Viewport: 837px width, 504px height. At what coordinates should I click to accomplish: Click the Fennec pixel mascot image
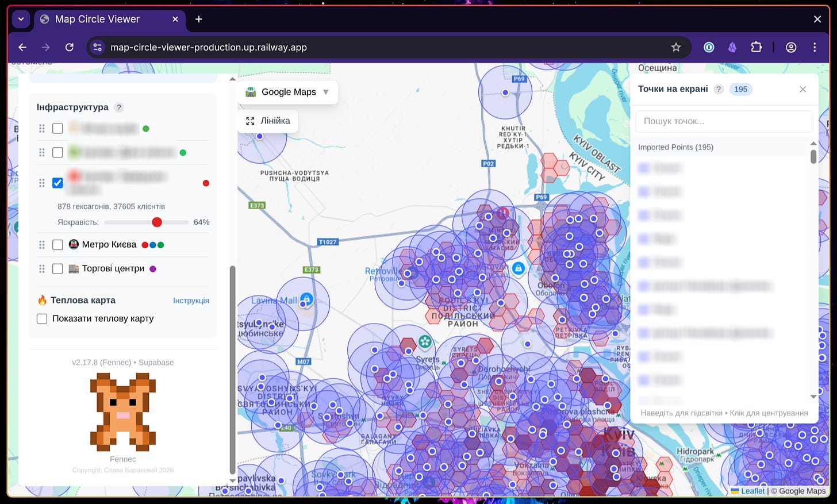123,411
